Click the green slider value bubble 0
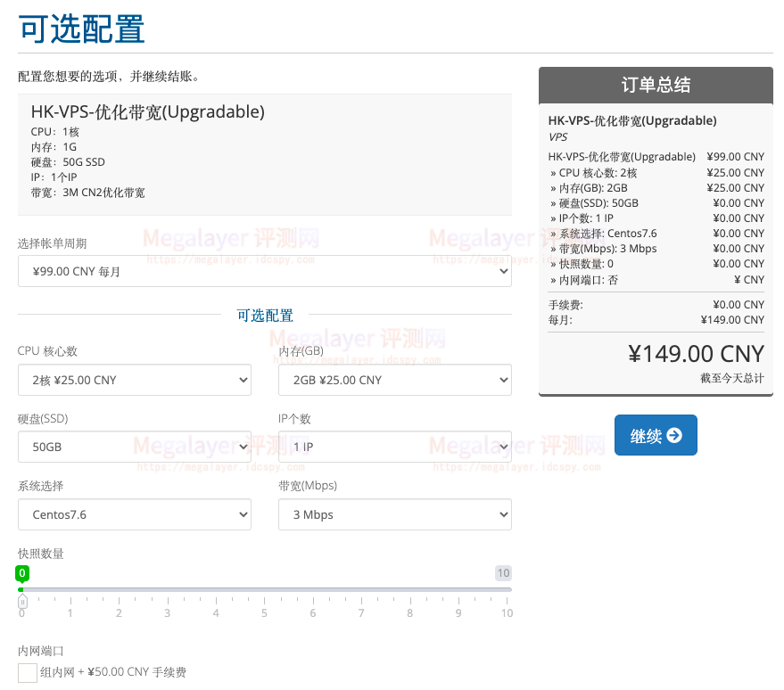The image size is (784, 690). coord(22,573)
